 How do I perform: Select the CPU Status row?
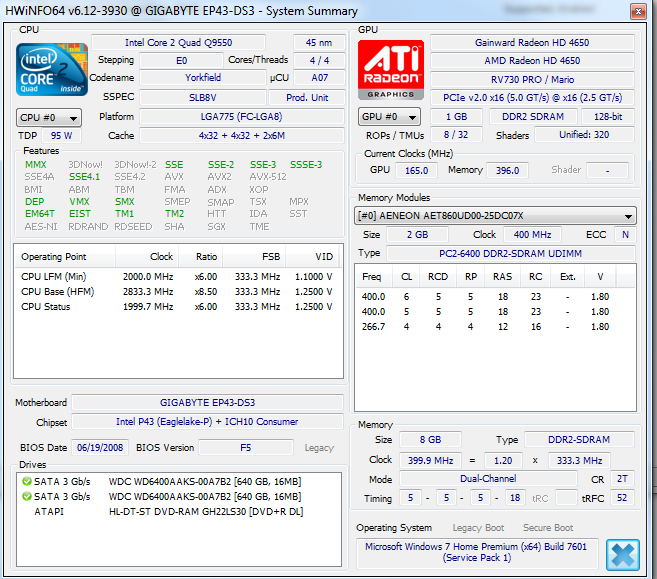click(x=178, y=307)
